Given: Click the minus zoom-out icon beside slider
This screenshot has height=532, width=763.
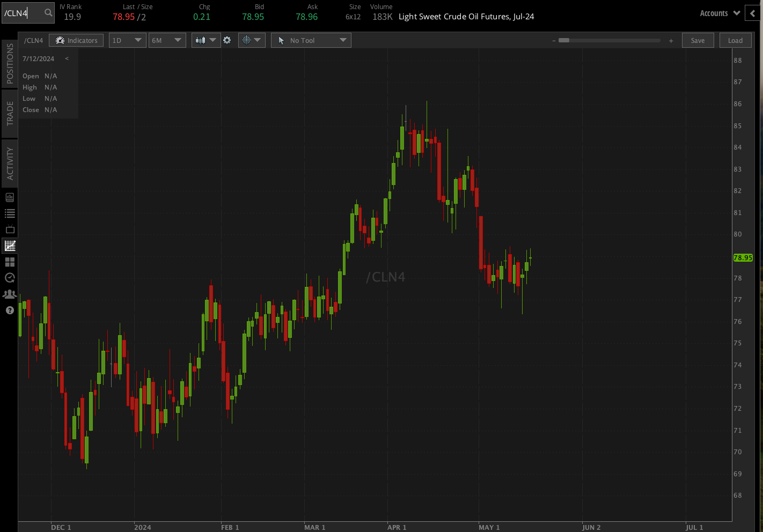Looking at the screenshot, I should coord(554,41).
